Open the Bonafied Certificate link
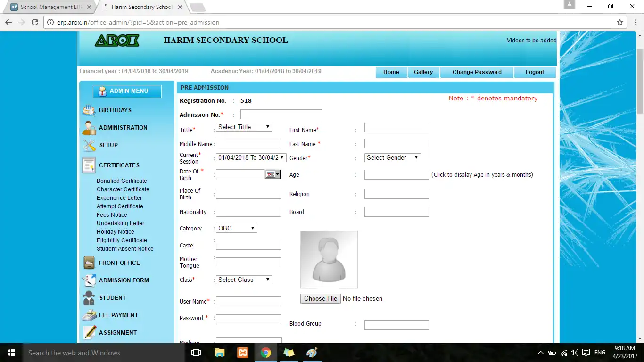 click(122, 181)
